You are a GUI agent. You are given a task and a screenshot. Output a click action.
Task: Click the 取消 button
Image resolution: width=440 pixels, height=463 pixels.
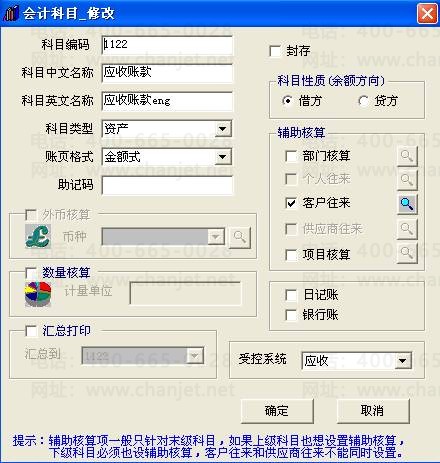coord(373,411)
